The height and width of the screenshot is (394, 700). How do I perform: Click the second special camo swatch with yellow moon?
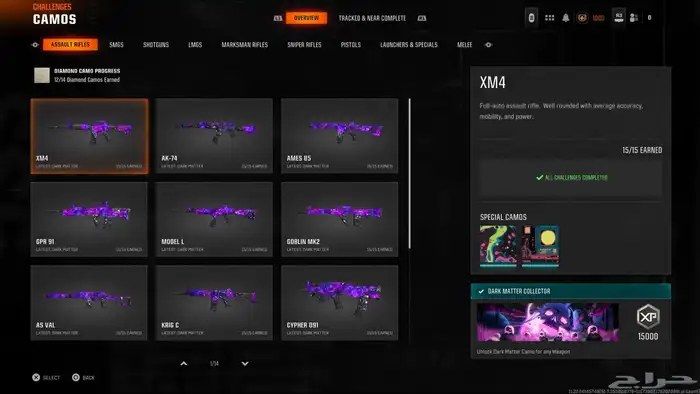coord(540,246)
